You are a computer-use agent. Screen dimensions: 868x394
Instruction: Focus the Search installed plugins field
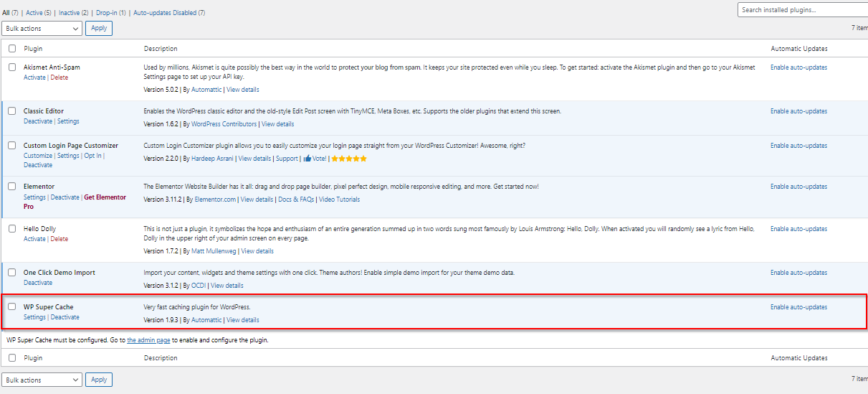803,10
